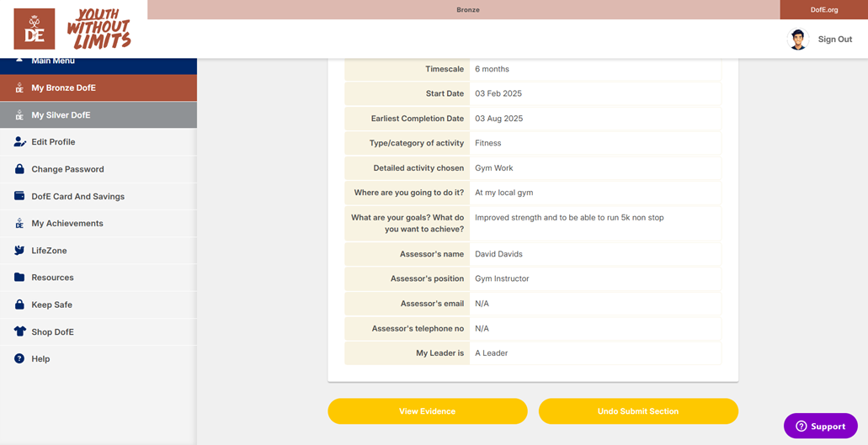Image resolution: width=868 pixels, height=445 pixels.
Task: Click the DofE logo in header
Action: click(35, 29)
